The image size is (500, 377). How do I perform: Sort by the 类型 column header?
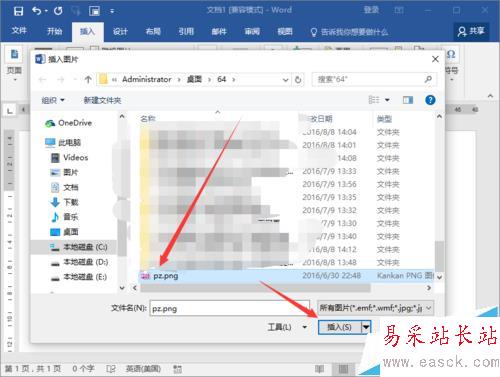pos(384,119)
